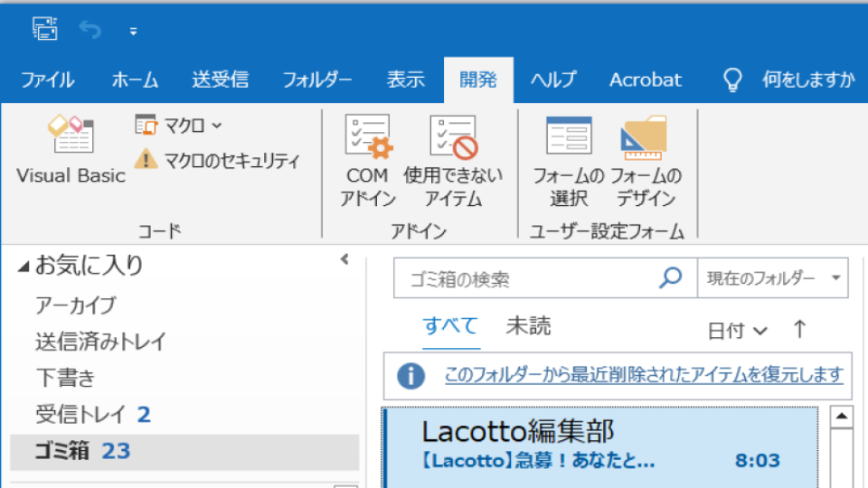This screenshot has height=488, width=868.
Task: Open the ファイル tab
Action: (x=48, y=80)
